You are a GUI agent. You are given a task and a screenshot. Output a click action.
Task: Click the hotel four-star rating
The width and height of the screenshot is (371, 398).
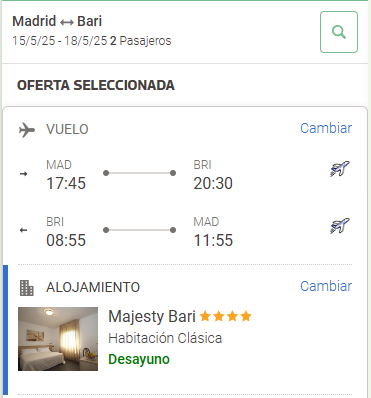(x=226, y=316)
